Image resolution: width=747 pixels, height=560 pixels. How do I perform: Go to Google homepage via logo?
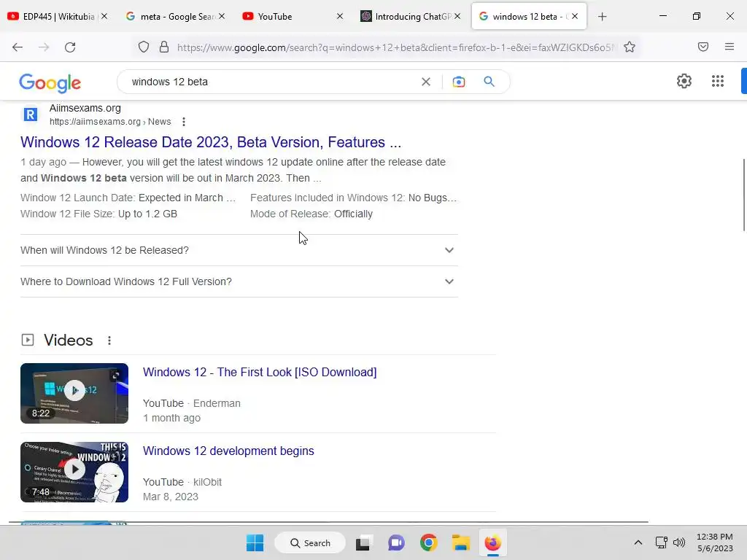pos(50,83)
